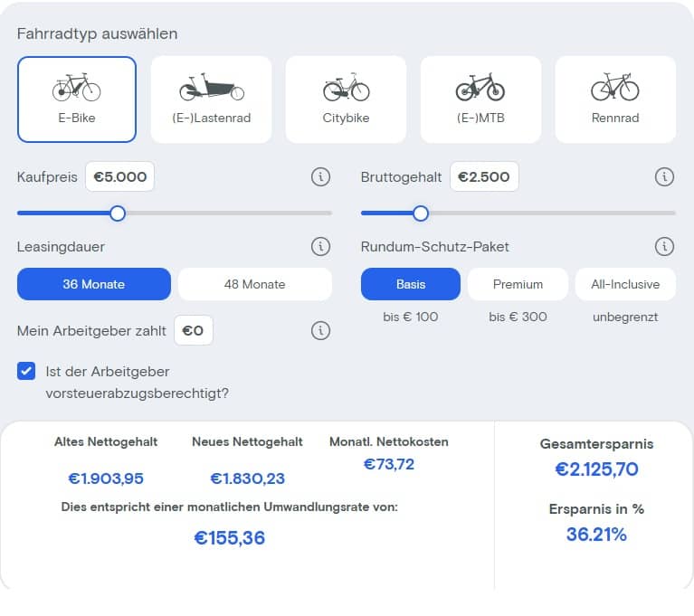Click the Monatl. Nettokosten value €73,72
This screenshot has height=616, width=694.
pos(389,464)
